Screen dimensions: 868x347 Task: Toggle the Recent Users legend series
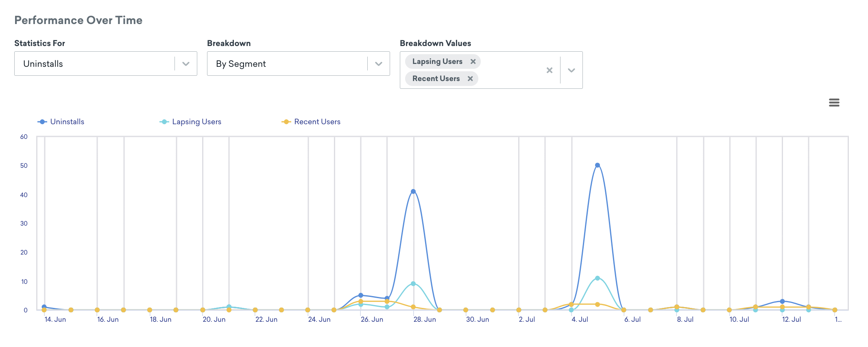click(x=311, y=122)
